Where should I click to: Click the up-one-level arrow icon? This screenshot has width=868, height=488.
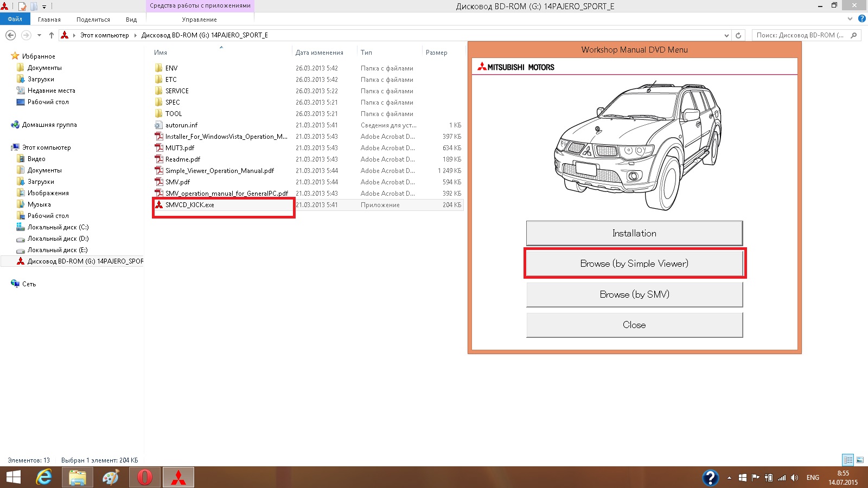point(52,35)
